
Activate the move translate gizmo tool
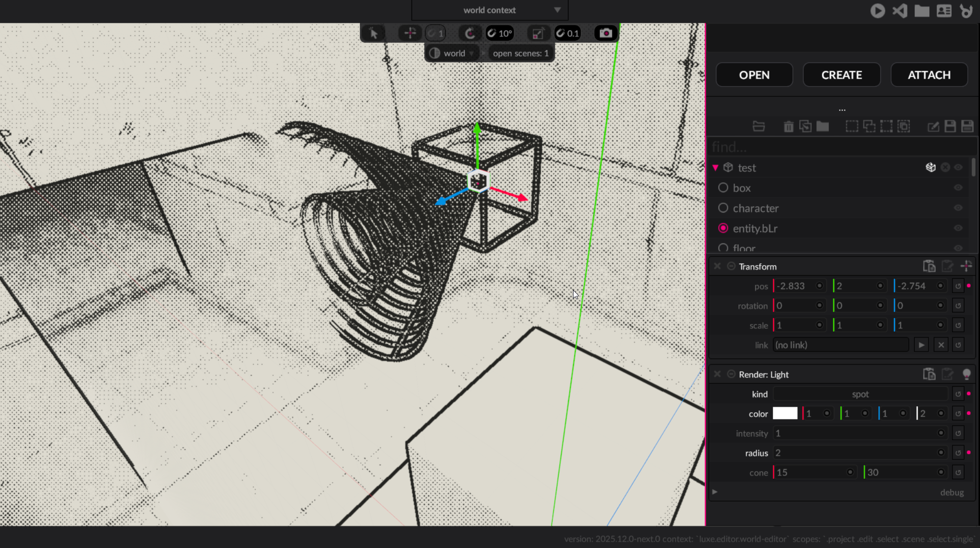(410, 33)
